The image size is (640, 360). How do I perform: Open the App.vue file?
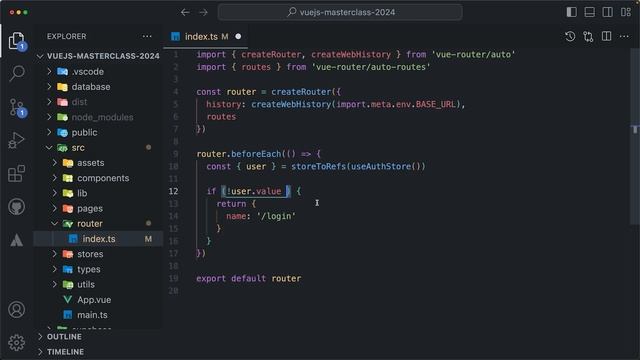coord(98,300)
